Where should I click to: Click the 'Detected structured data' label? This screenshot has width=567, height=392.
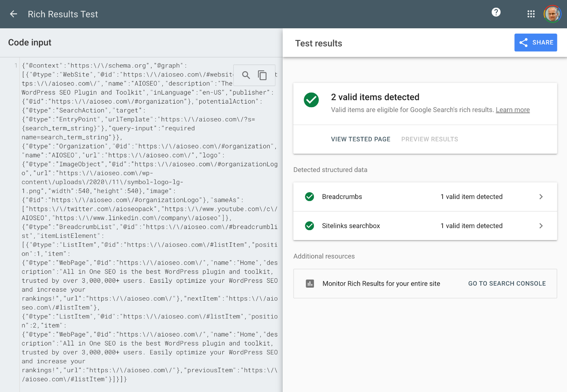(330, 170)
